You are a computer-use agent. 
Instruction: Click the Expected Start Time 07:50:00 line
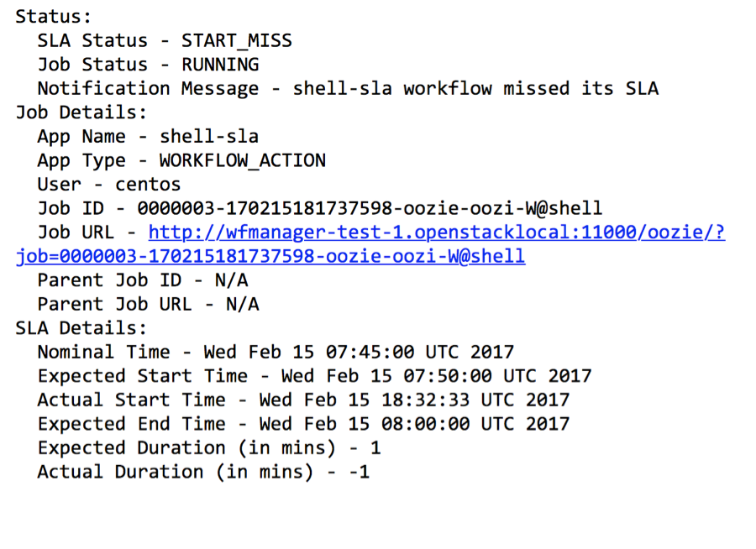click(314, 376)
